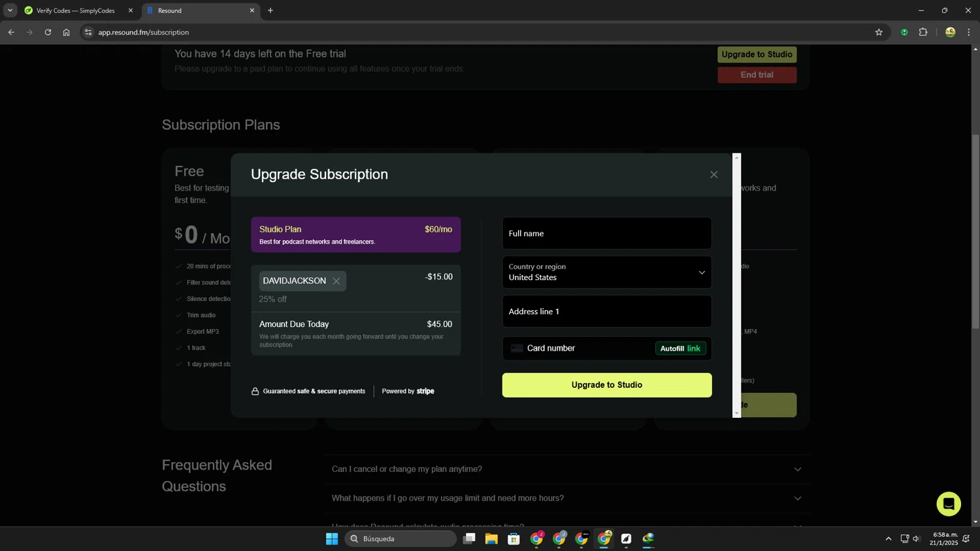Open the Country or region dropdown
Image resolution: width=980 pixels, height=551 pixels.
606,272
